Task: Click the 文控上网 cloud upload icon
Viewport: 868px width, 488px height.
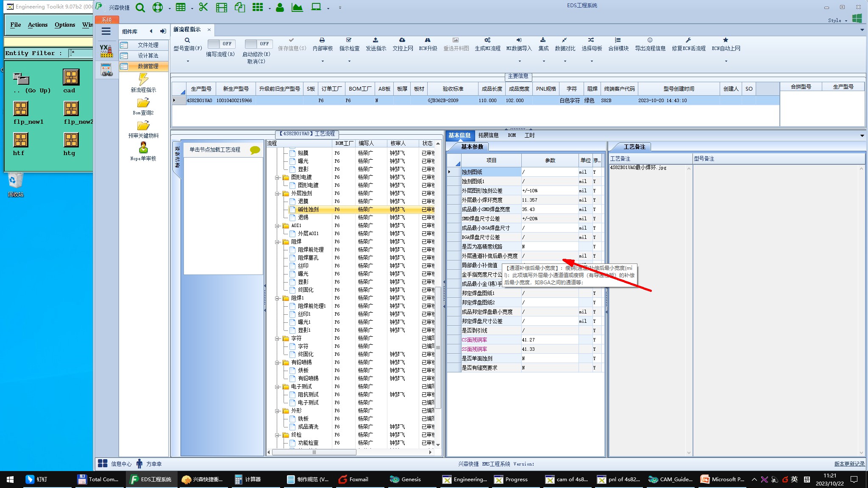Action: click(402, 40)
